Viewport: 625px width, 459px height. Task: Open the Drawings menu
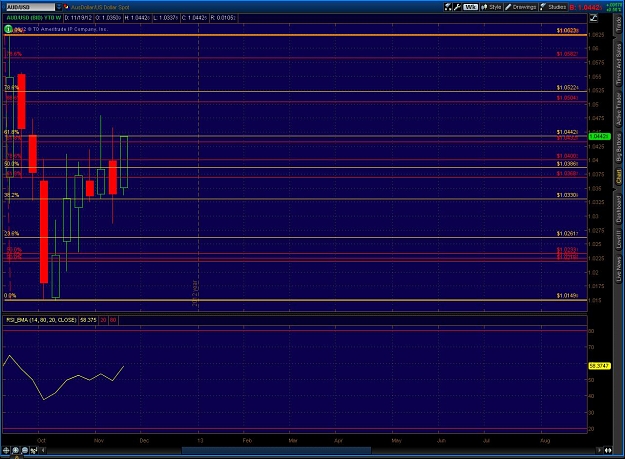[521, 7]
